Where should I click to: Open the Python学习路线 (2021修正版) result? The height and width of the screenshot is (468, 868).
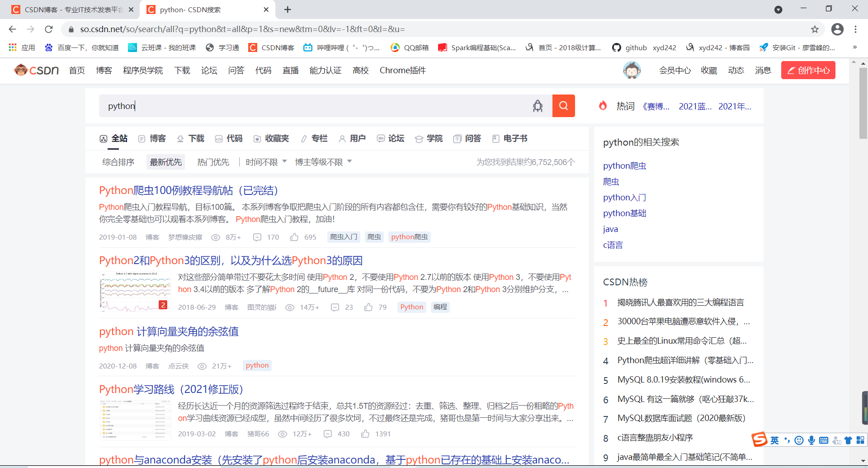tap(171, 389)
